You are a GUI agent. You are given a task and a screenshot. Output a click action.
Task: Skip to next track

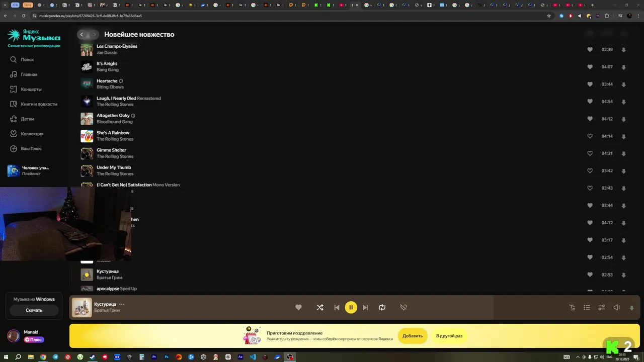[x=366, y=307]
